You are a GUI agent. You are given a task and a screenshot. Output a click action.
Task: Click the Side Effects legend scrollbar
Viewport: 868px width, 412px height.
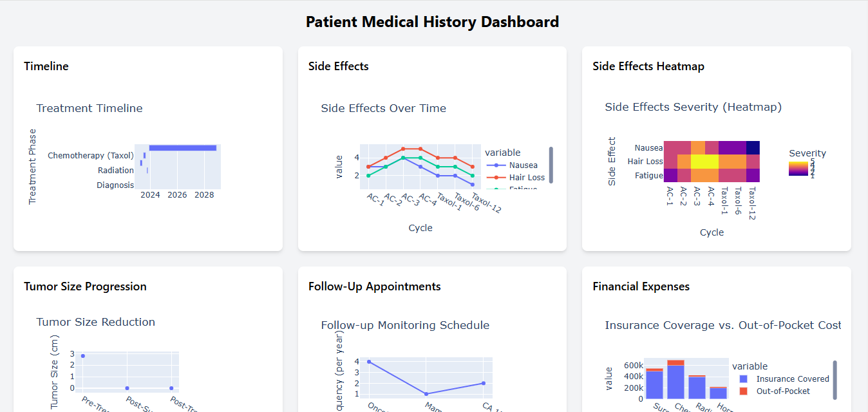(551, 165)
